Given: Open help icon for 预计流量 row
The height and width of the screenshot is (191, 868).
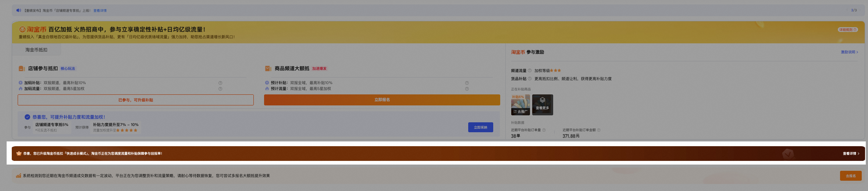Looking at the screenshot, I should pos(467,89).
